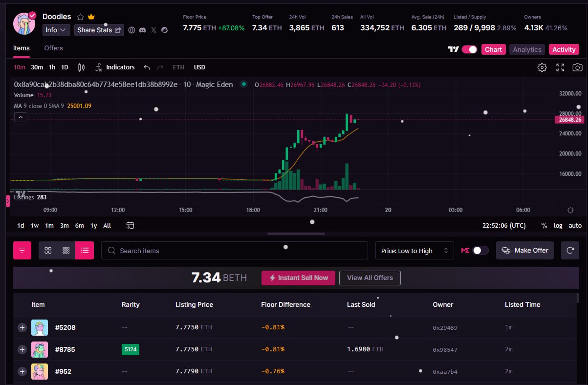Toggle auto scale on the chart

pos(575,225)
